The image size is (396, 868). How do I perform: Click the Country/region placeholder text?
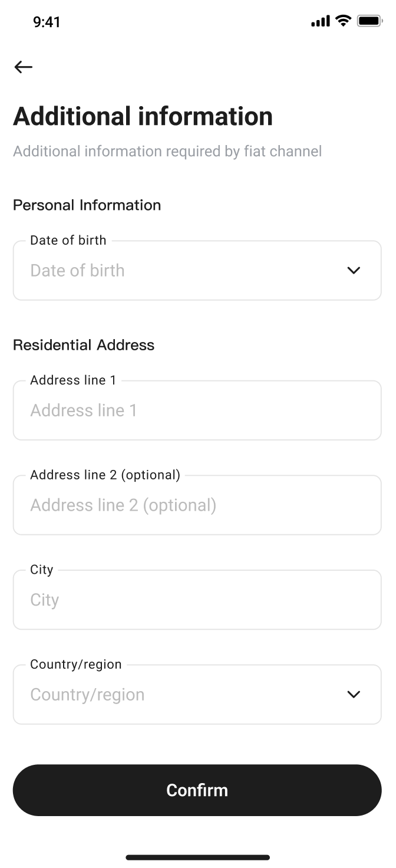click(87, 695)
